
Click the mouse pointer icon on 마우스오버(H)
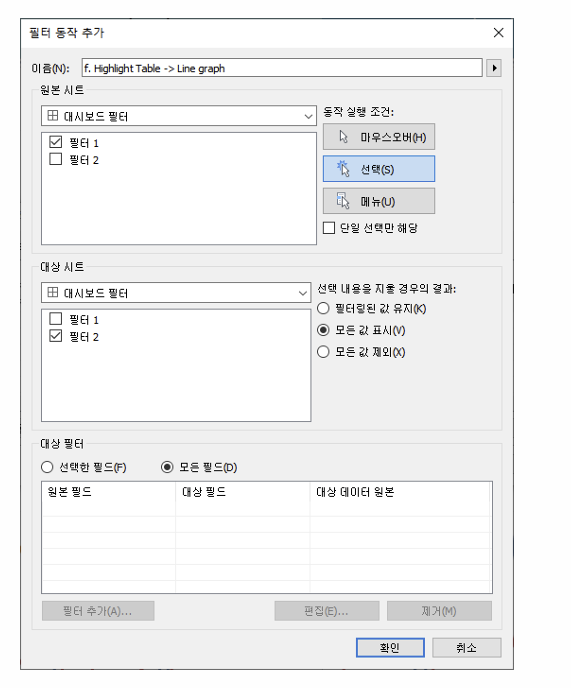point(344,137)
